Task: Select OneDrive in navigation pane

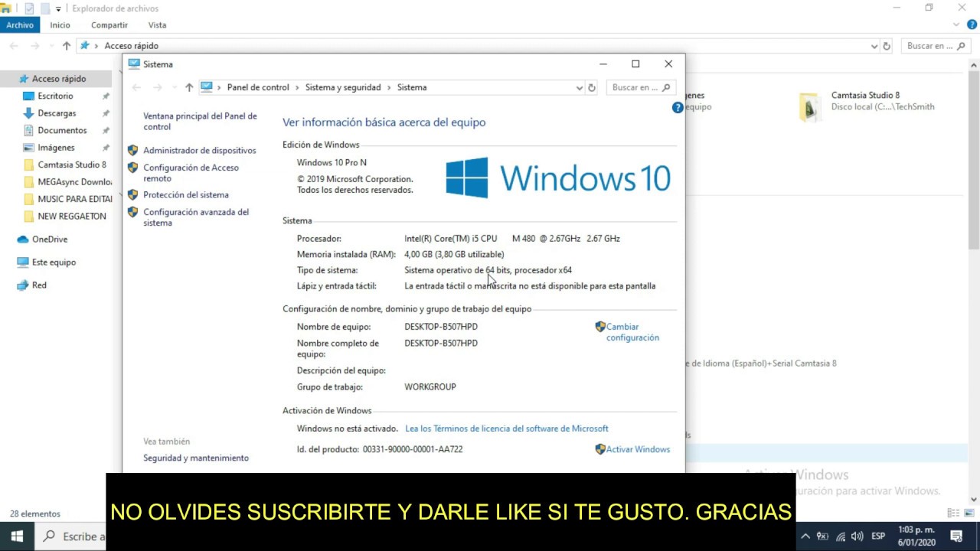Action: coord(50,240)
